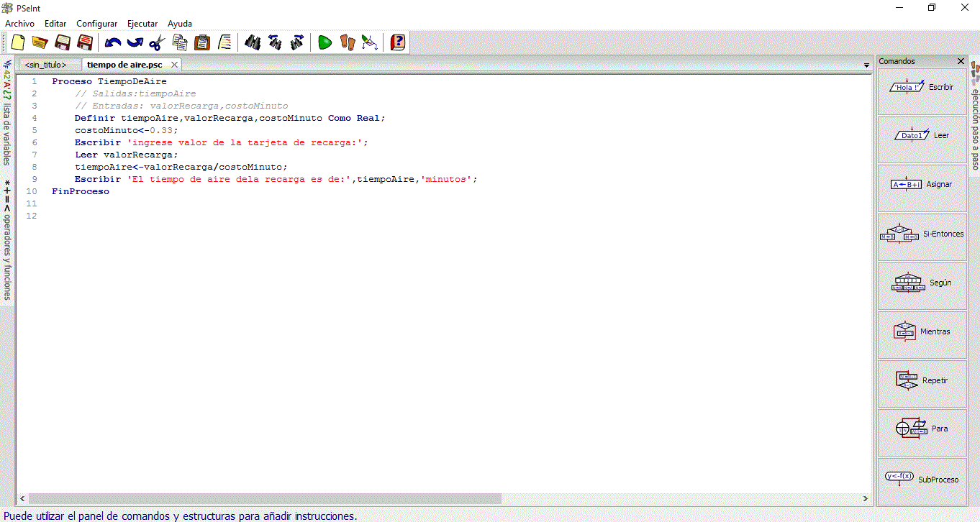Open Find with the binoculars icon
The width and height of the screenshot is (980, 522).
pyautogui.click(x=253, y=42)
